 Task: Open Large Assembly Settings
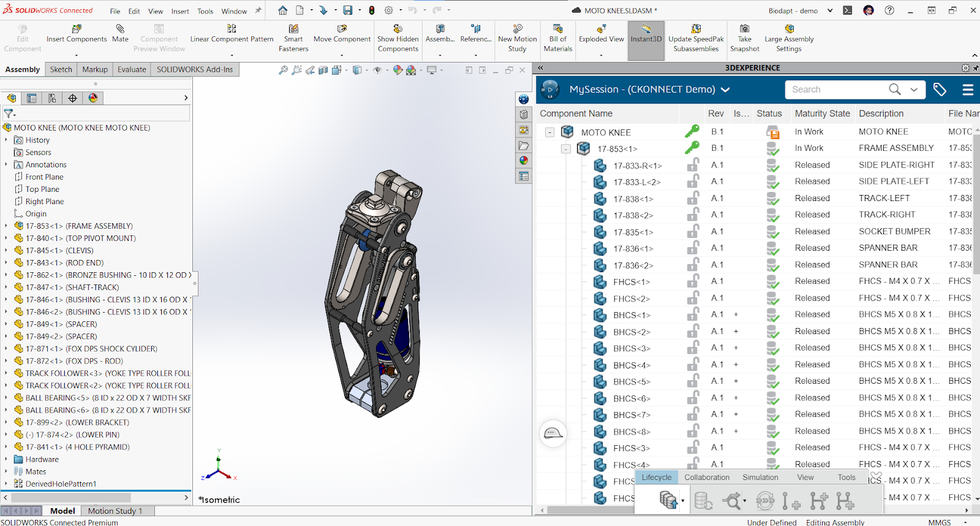coord(789,38)
